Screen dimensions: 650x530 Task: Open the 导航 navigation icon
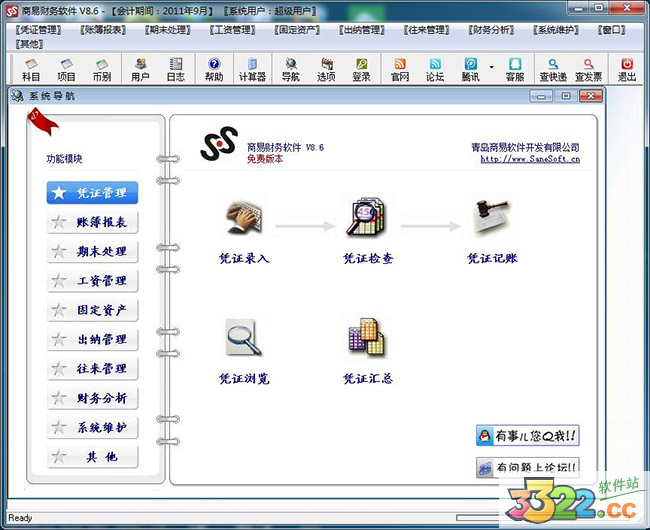291,70
